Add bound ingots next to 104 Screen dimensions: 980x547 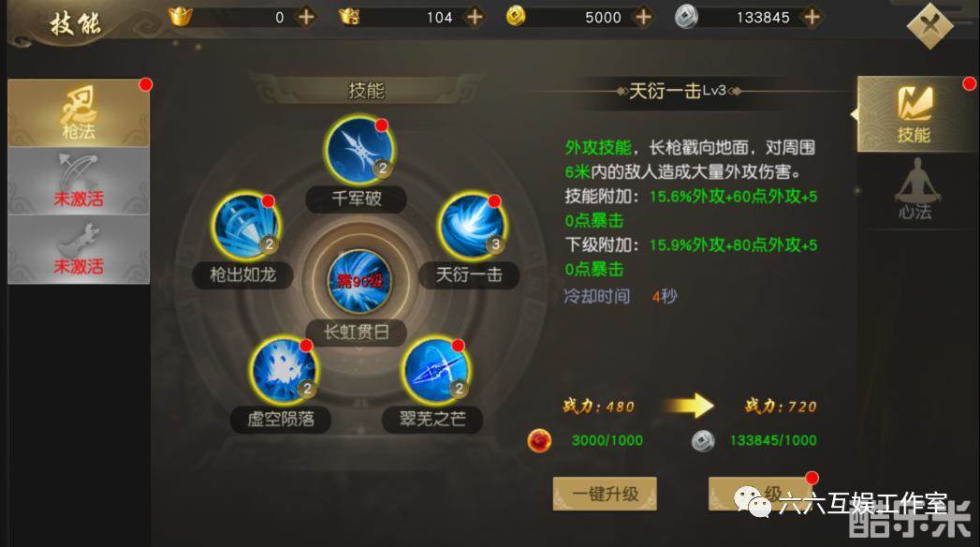(x=475, y=17)
